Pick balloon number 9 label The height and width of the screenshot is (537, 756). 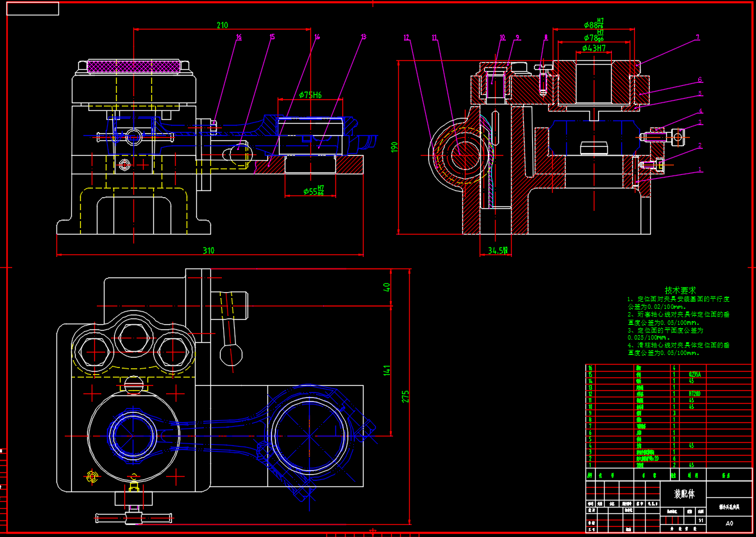point(517,37)
